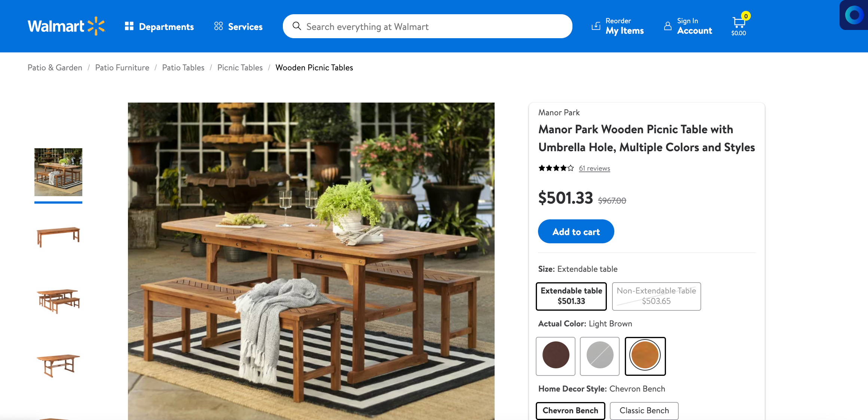
Task: Search everything at Walmart field
Action: coord(427,26)
